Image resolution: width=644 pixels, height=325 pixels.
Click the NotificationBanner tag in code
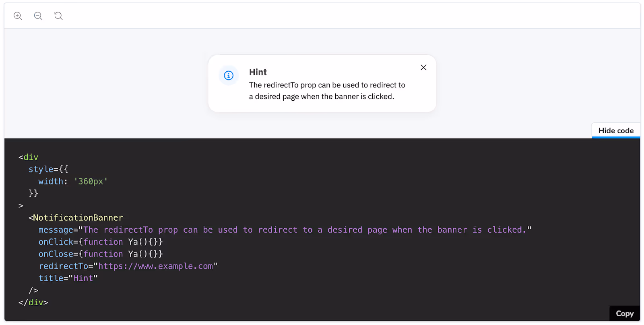point(76,217)
